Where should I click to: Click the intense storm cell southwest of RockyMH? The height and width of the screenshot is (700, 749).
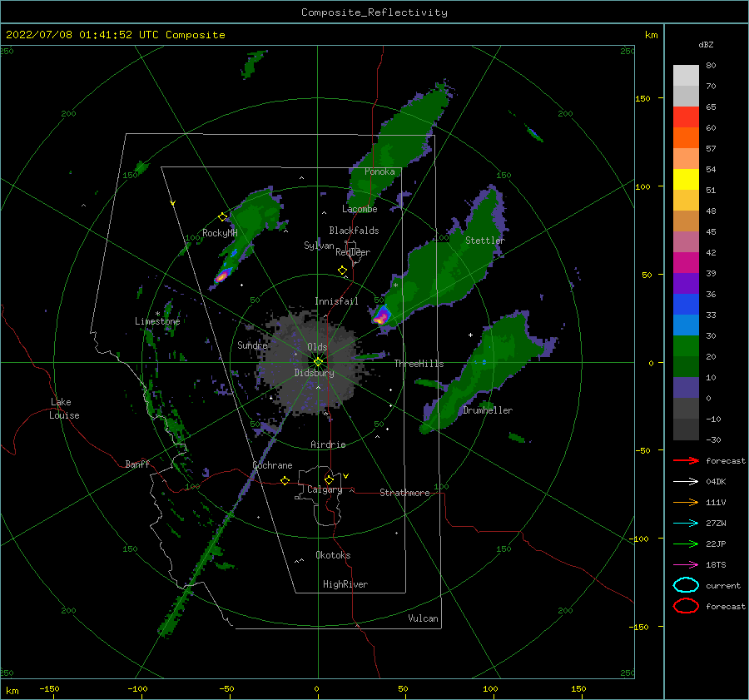coord(222,276)
